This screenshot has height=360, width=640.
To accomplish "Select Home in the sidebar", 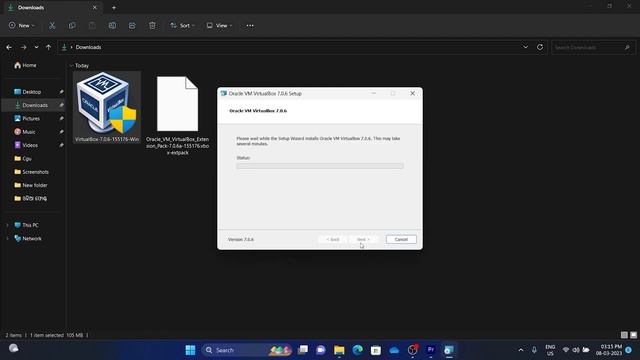I will (x=25, y=65).
